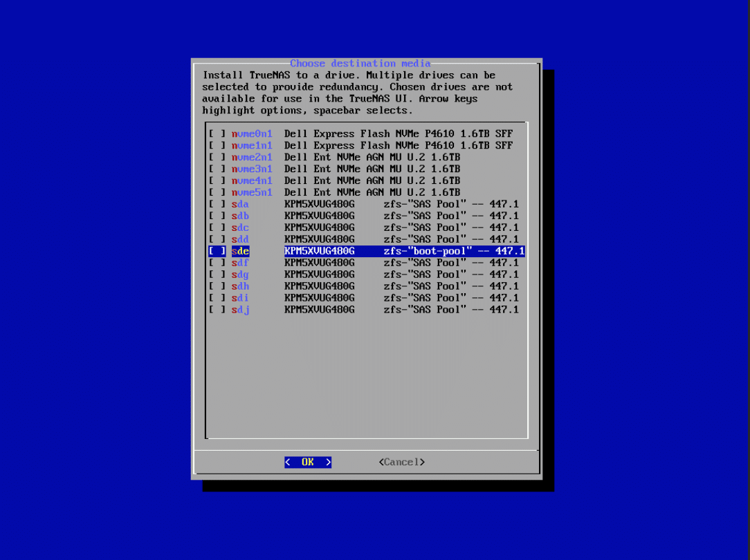Click the sdi device name
The height and width of the screenshot is (560, 750).
pos(240,298)
